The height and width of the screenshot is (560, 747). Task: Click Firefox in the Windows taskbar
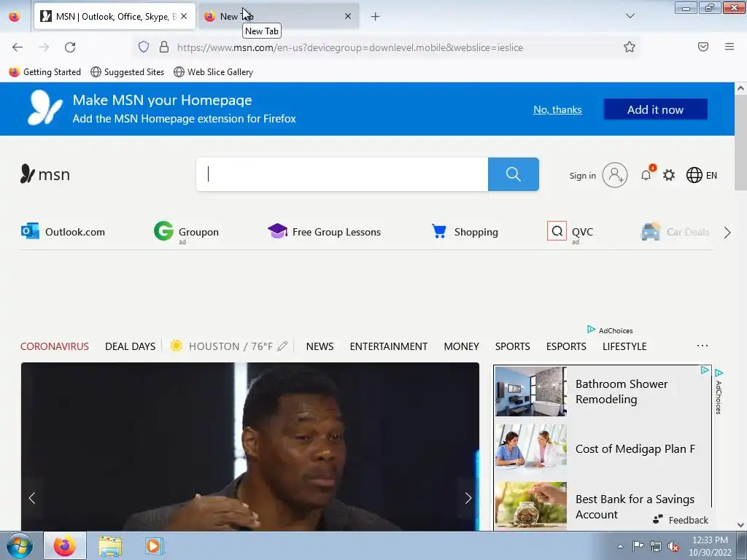pyautogui.click(x=65, y=546)
